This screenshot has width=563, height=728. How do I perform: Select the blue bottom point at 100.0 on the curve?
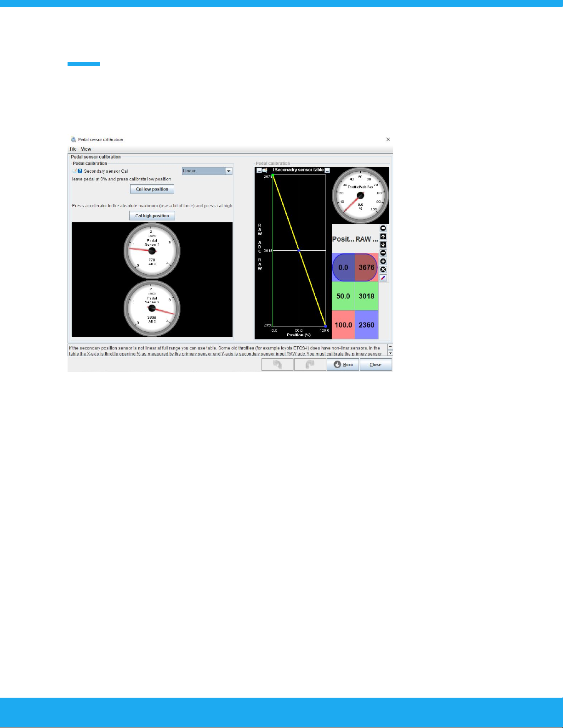[x=325, y=326]
